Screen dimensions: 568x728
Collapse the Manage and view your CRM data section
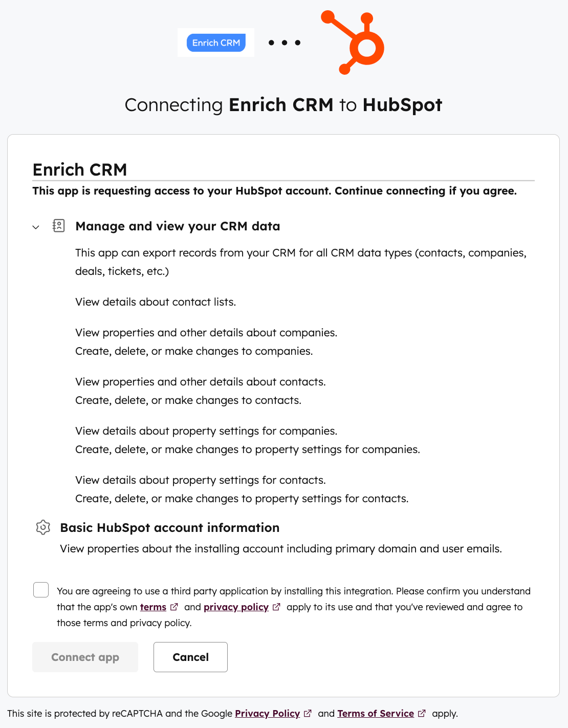click(x=35, y=227)
